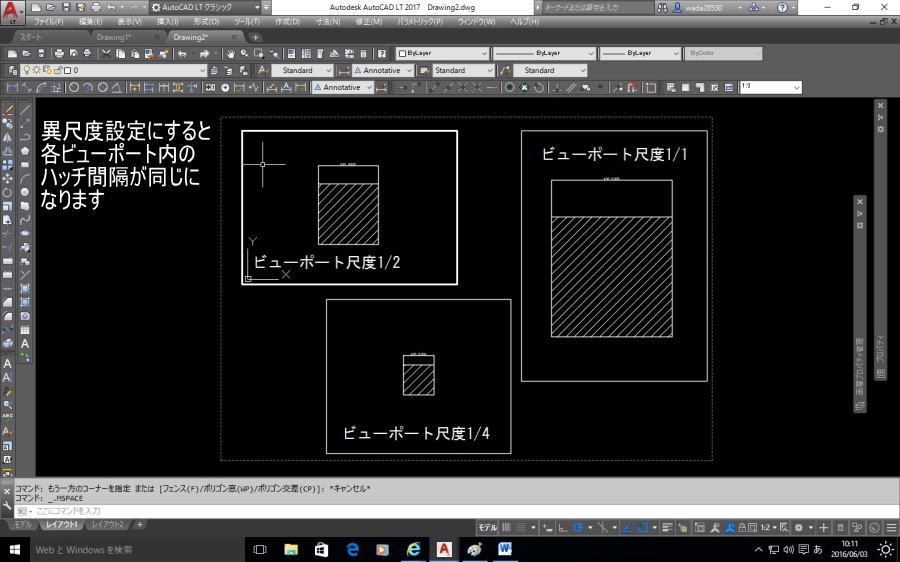Open the AutoCAD LT application menu button
Screen dimensions: 900x562
[11, 11]
